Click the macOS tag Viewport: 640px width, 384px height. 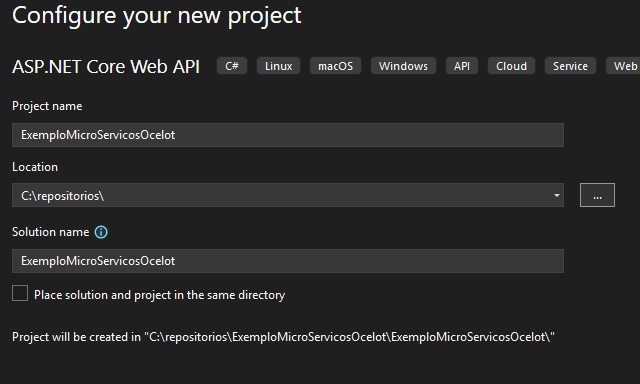click(336, 66)
